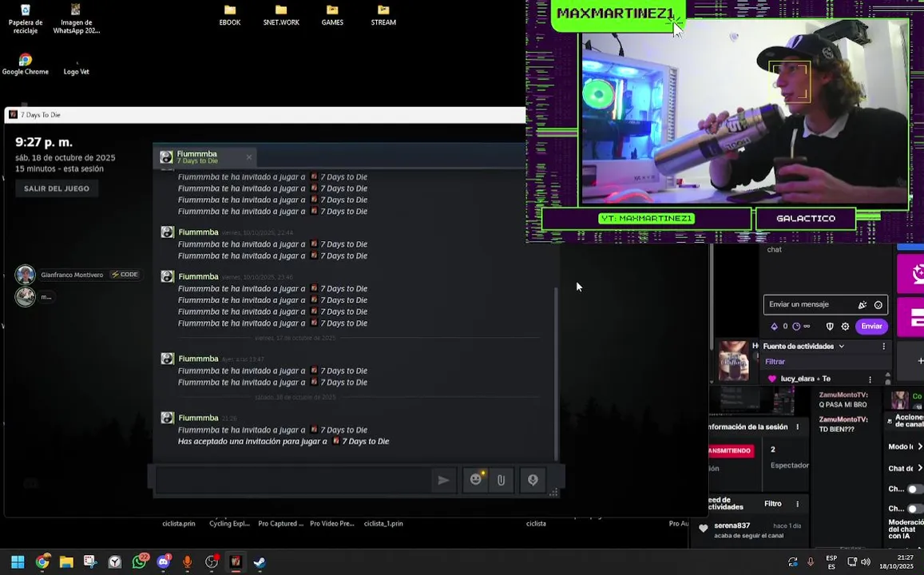
Task: Open the emote picker in Twitch message box
Action: (878, 304)
